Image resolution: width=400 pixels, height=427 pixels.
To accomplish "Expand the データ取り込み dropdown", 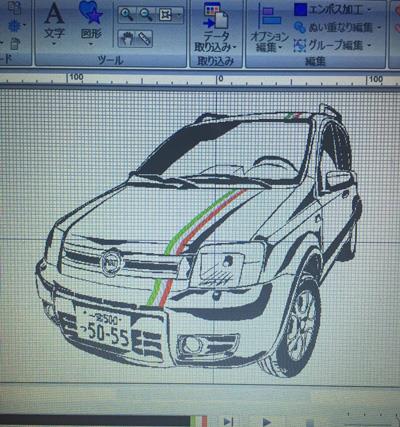I will 234,47.
